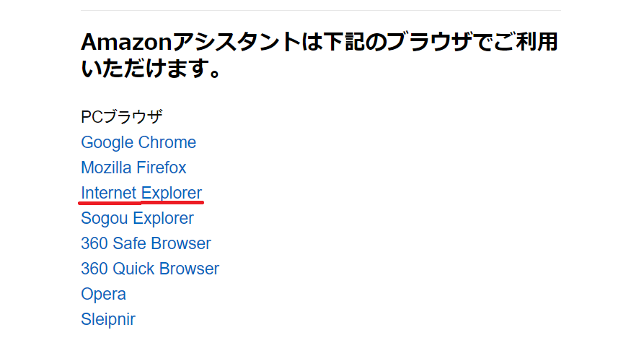The width and height of the screenshot is (644, 356).
Task: Click the Mozilla Firefox link
Action: tap(133, 168)
